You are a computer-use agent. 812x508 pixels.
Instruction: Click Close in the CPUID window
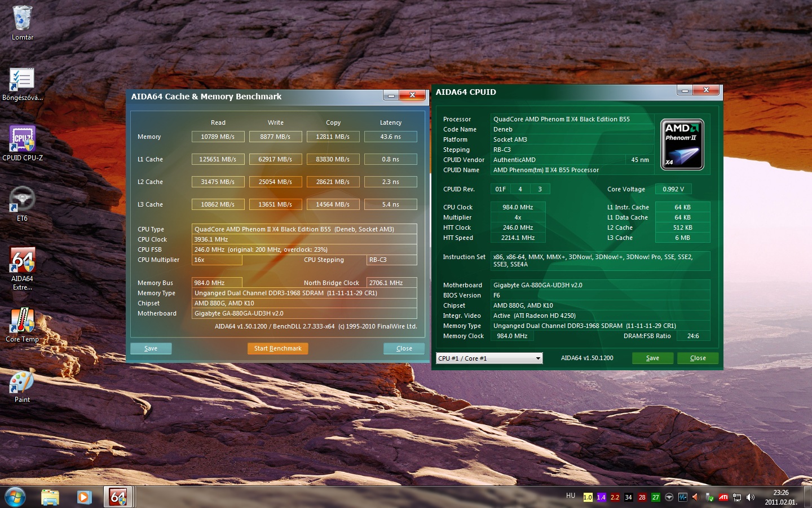click(698, 358)
